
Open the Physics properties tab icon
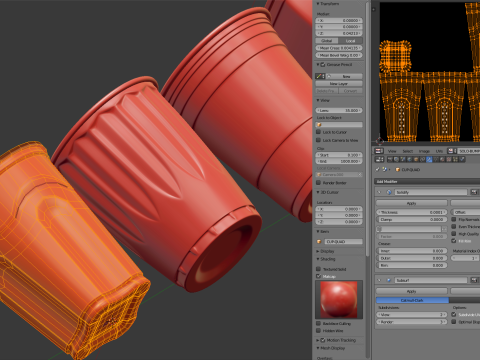point(462,159)
